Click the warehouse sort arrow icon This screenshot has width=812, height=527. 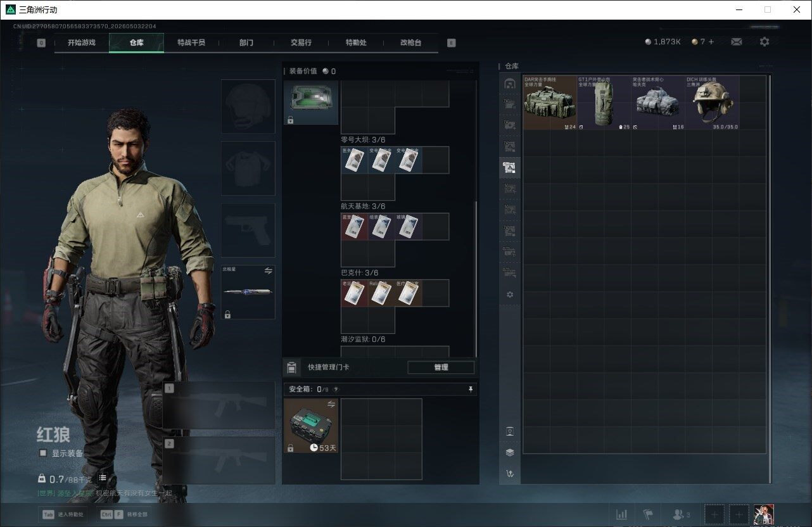tap(510, 473)
